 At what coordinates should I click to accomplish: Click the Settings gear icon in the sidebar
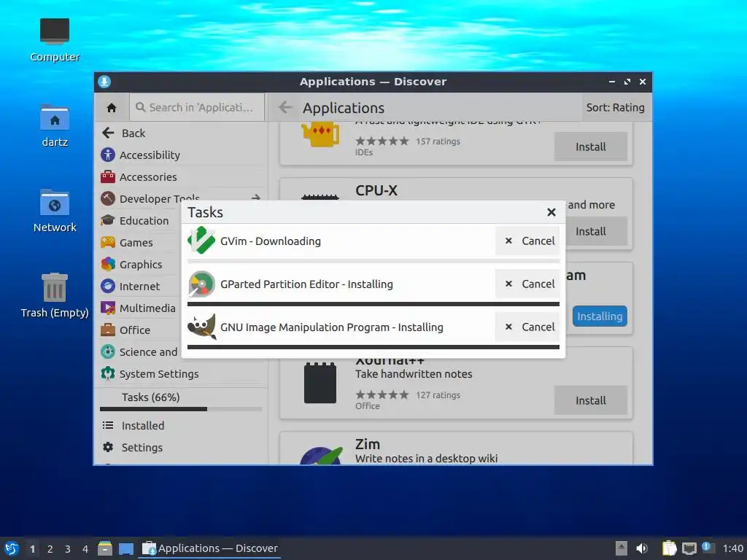tap(108, 447)
